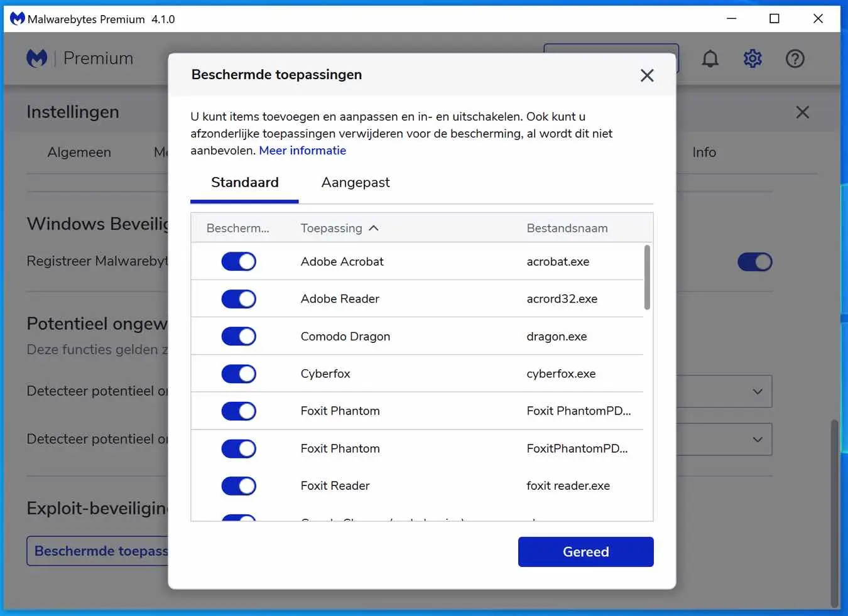Image resolution: width=848 pixels, height=616 pixels.
Task: Click the notifications bell icon
Action: (710, 58)
